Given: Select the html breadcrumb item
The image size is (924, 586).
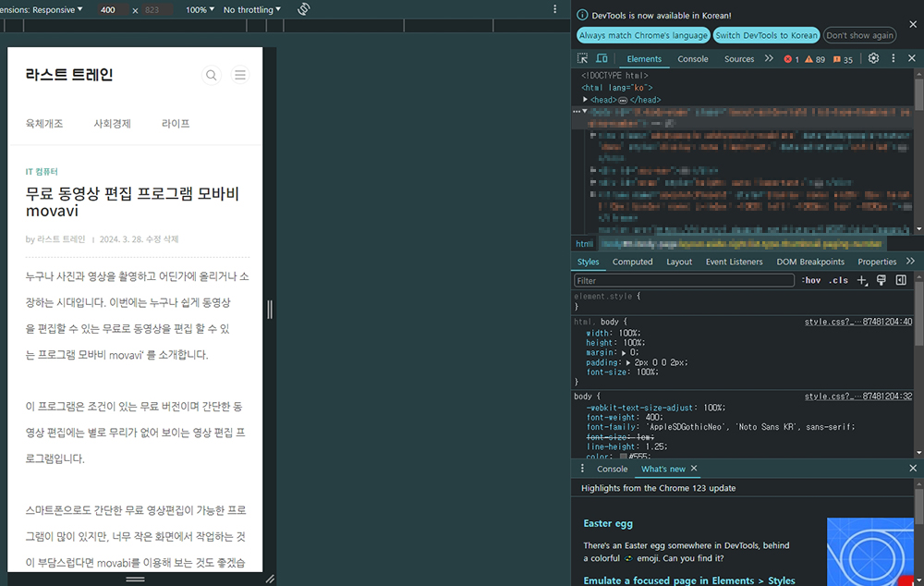Looking at the screenshot, I should tap(583, 244).
